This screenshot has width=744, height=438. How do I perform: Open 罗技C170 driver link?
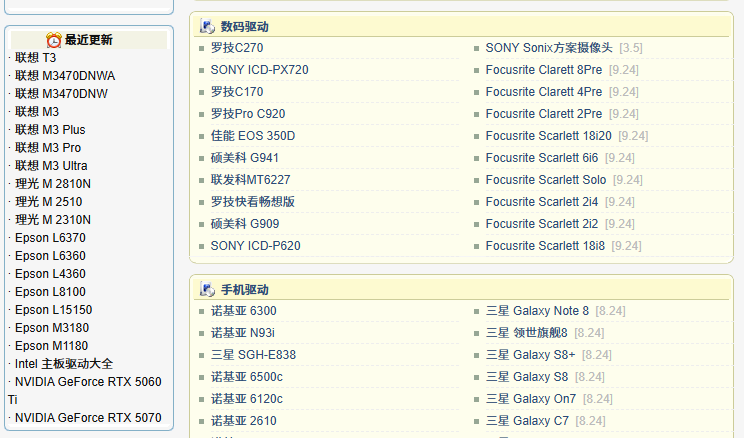[x=237, y=92]
